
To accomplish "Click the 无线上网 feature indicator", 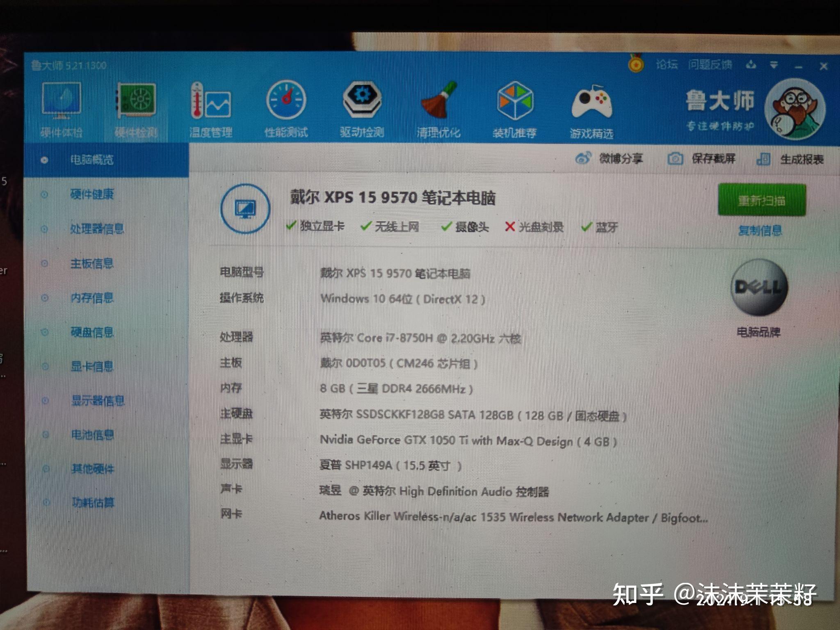I will click(390, 226).
